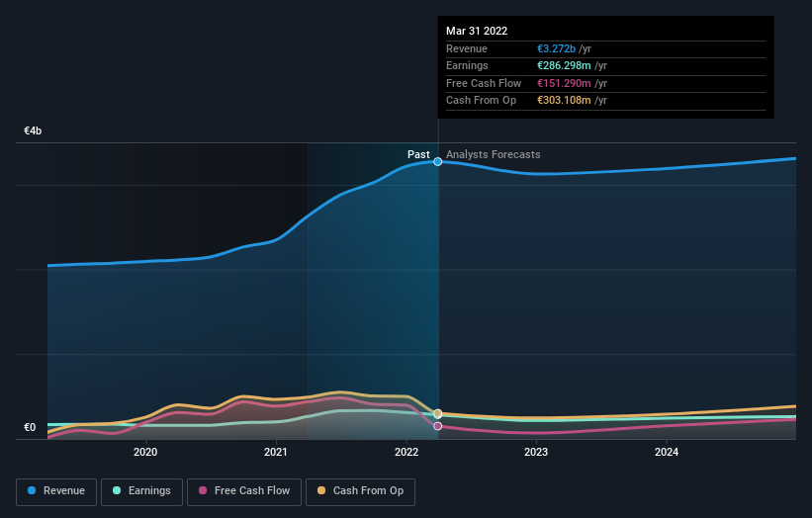Click the free cash flow data point marker
This screenshot has width=812, height=518.
point(437,426)
